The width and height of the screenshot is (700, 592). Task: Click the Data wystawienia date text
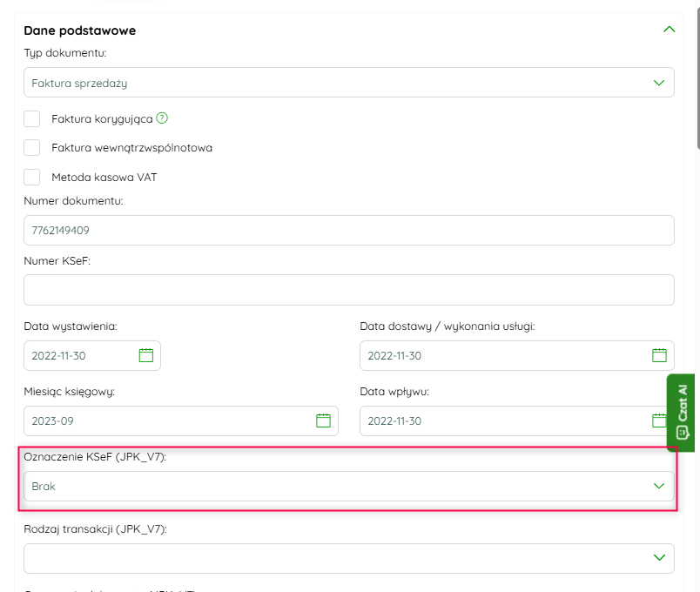59,356
